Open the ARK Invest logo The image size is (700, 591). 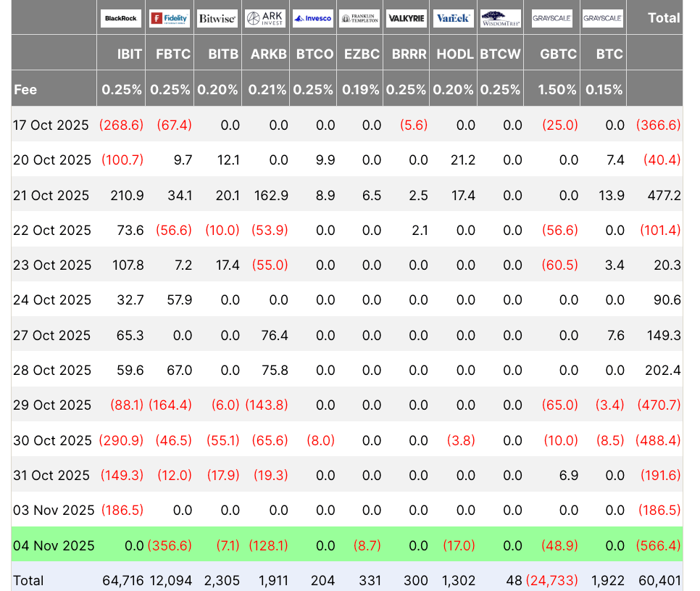pyautogui.click(x=264, y=18)
